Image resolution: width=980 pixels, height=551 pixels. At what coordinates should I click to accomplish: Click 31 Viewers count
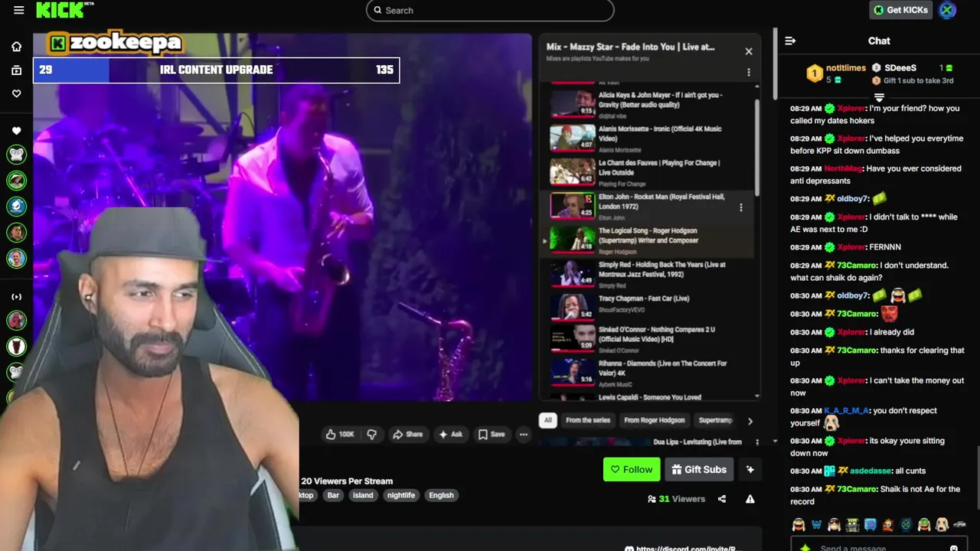[x=676, y=499]
